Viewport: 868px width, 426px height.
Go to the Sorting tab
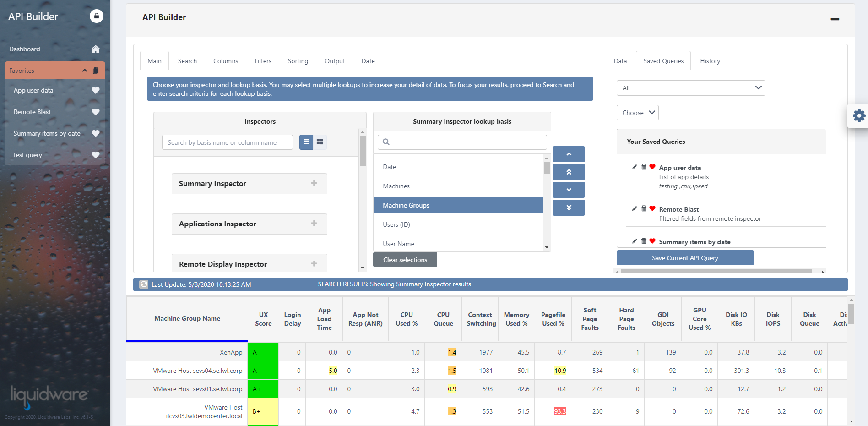pos(298,61)
